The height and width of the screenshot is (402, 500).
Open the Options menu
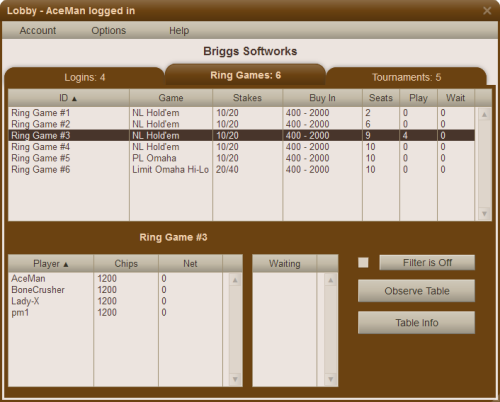click(x=109, y=31)
